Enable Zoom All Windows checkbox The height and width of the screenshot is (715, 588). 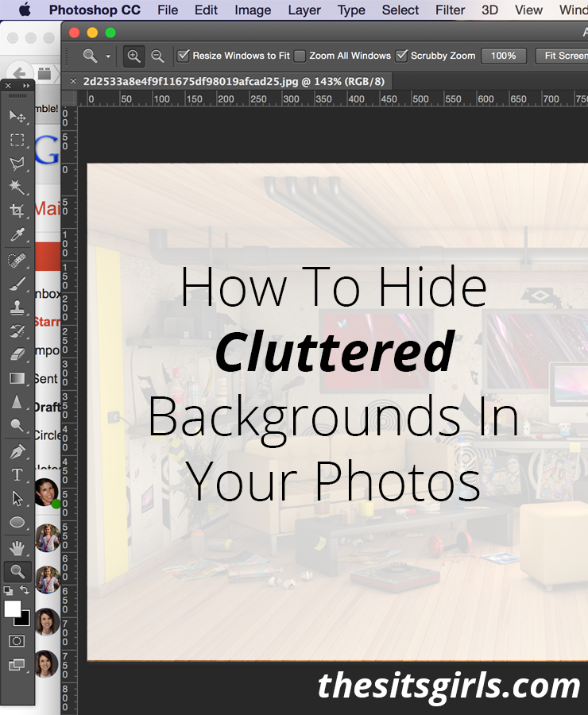[300, 56]
